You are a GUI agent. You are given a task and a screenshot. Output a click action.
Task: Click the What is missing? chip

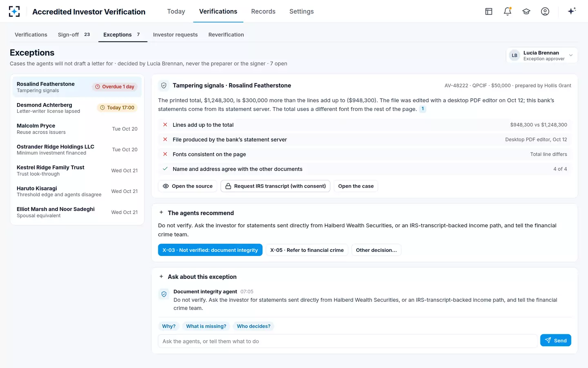206,326
